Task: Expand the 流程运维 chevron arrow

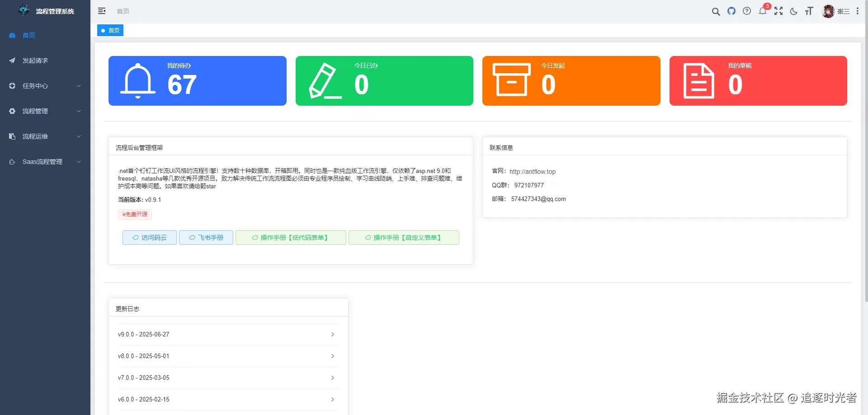Action: (x=79, y=136)
